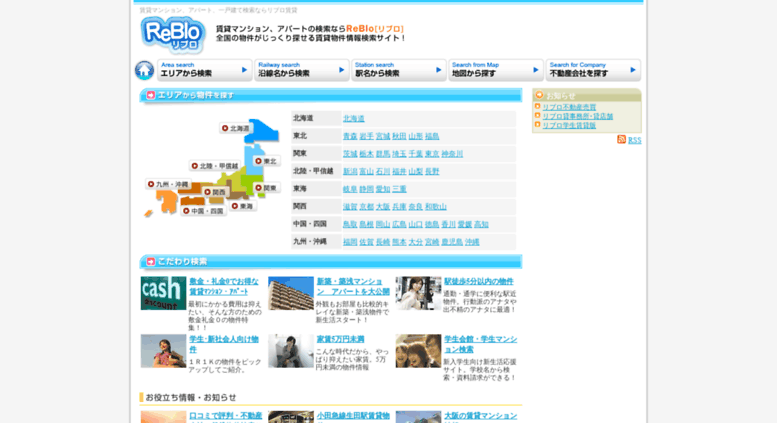This screenshot has width=777, height=423.
Task: Open 東京 prefecture link
Action: tap(432, 154)
